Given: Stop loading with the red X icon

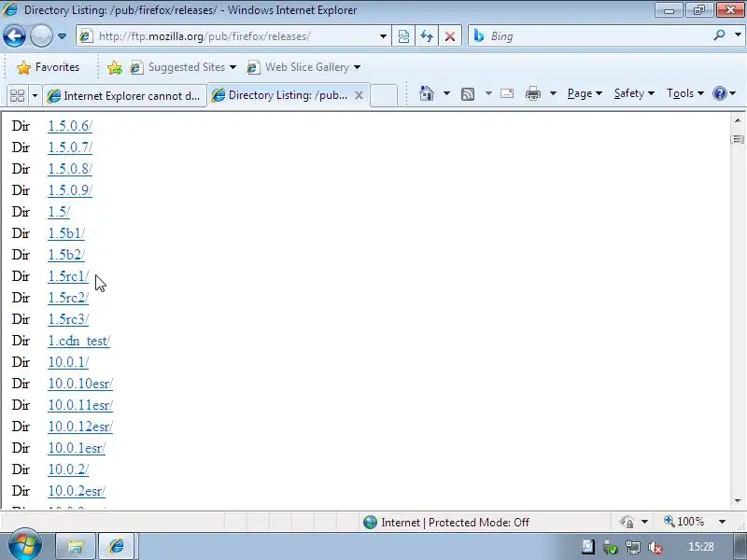Looking at the screenshot, I should [x=450, y=36].
